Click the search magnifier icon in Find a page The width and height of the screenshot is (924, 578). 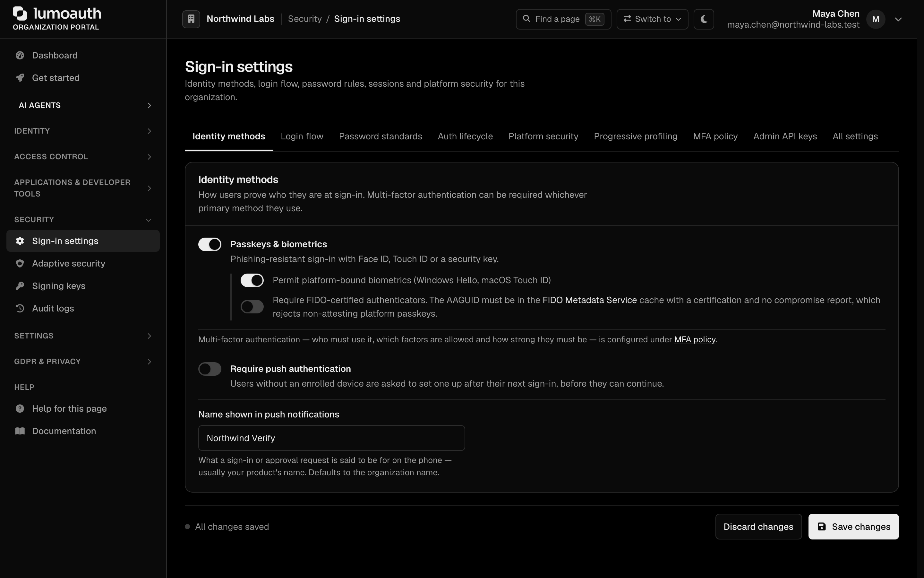tap(526, 19)
